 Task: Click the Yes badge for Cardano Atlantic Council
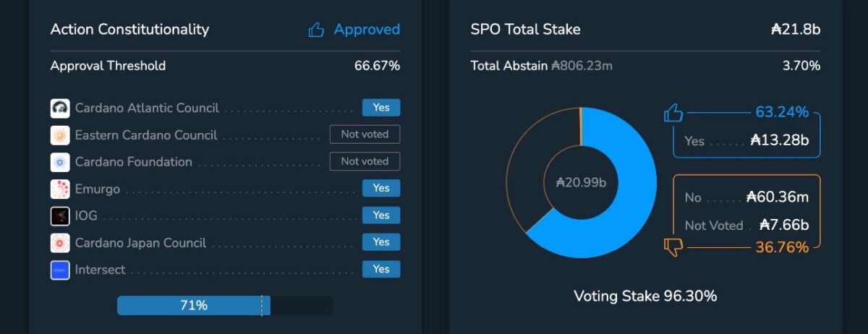[380, 108]
